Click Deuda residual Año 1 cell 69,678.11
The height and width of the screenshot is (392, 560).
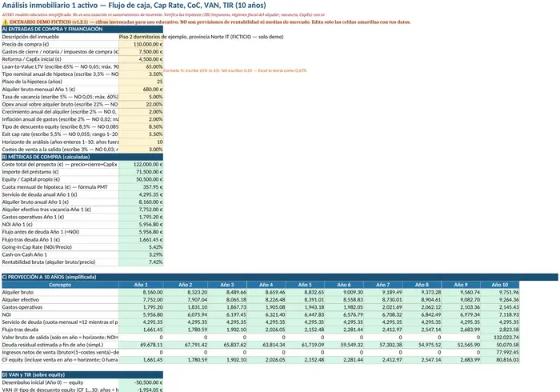pyautogui.click(x=141, y=345)
